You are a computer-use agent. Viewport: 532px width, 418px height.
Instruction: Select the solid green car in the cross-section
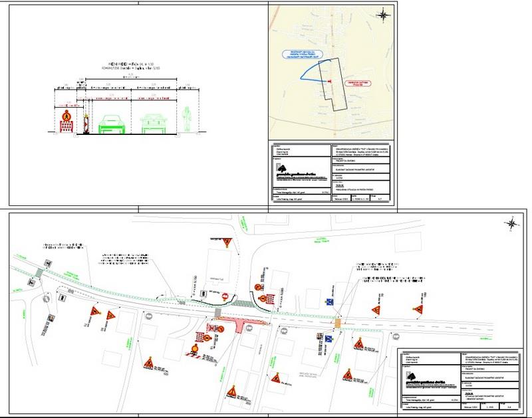tap(111, 124)
